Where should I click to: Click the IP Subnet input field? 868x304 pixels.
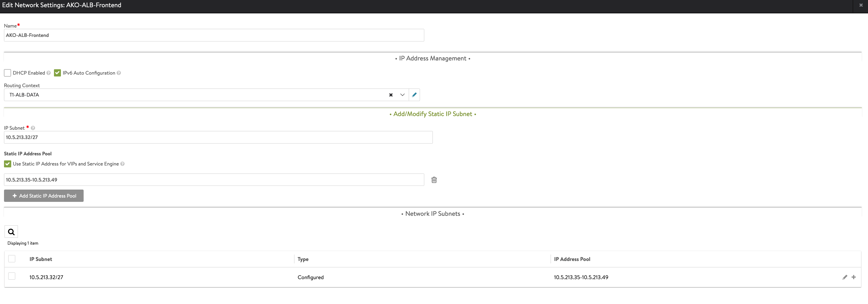[x=218, y=137]
